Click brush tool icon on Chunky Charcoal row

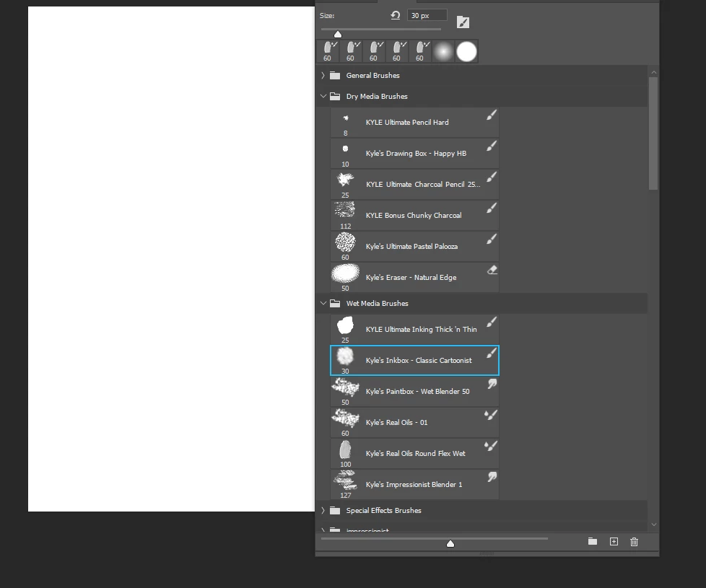coord(492,208)
